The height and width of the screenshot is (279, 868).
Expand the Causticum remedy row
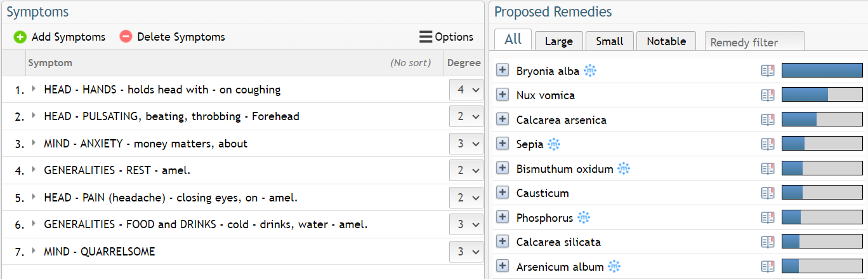tap(503, 193)
